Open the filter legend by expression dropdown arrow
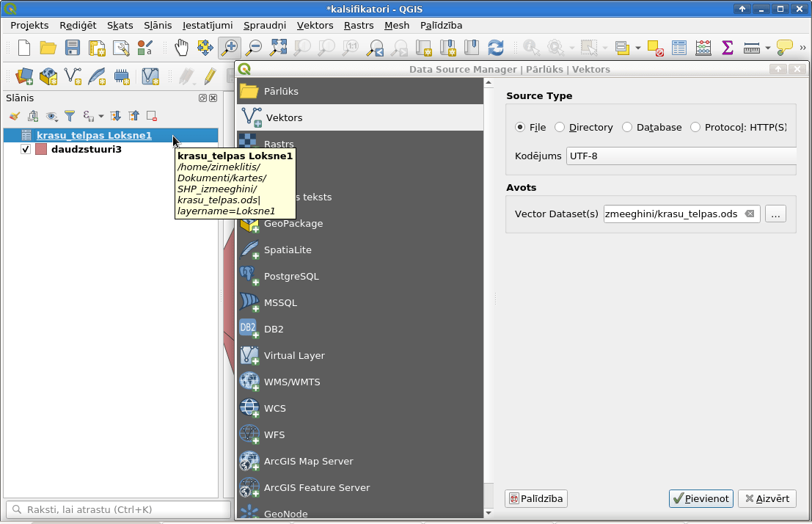The width and height of the screenshot is (812, 524). coord(101,116)
